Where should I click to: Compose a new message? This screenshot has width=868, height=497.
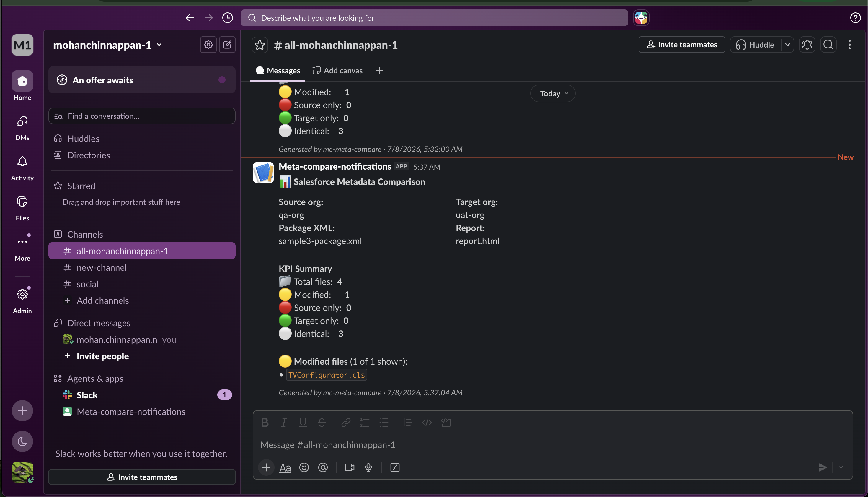click(x=227, y=45)
